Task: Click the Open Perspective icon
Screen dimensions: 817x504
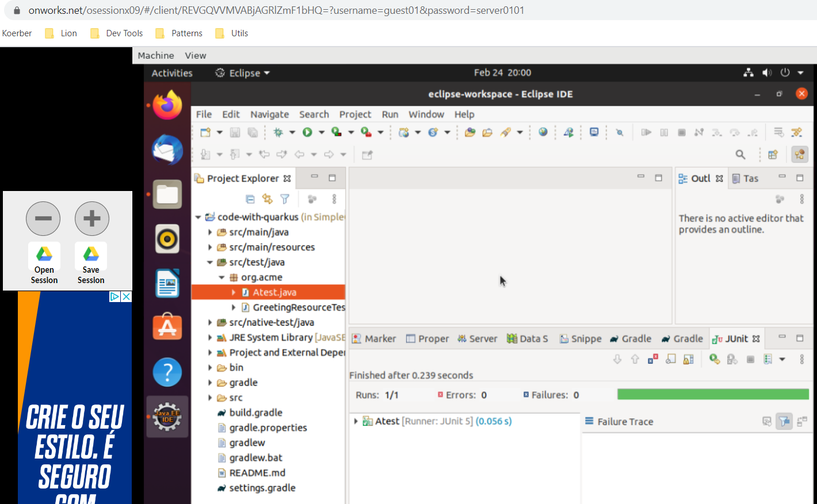Action: (x=773, y=154)
